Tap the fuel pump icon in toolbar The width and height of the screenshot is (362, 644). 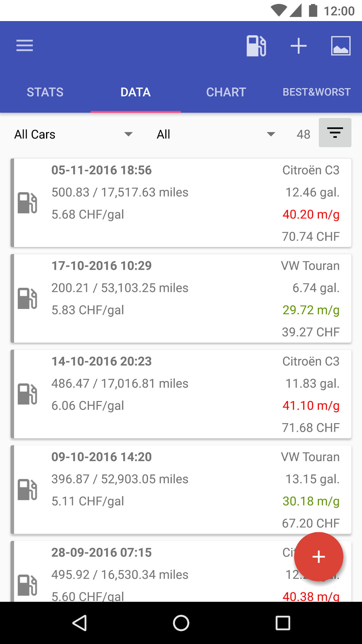point(256,46)
